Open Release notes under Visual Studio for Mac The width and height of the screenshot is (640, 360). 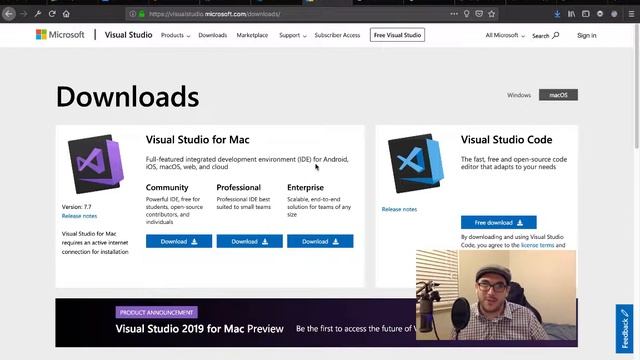click(79, 216)
